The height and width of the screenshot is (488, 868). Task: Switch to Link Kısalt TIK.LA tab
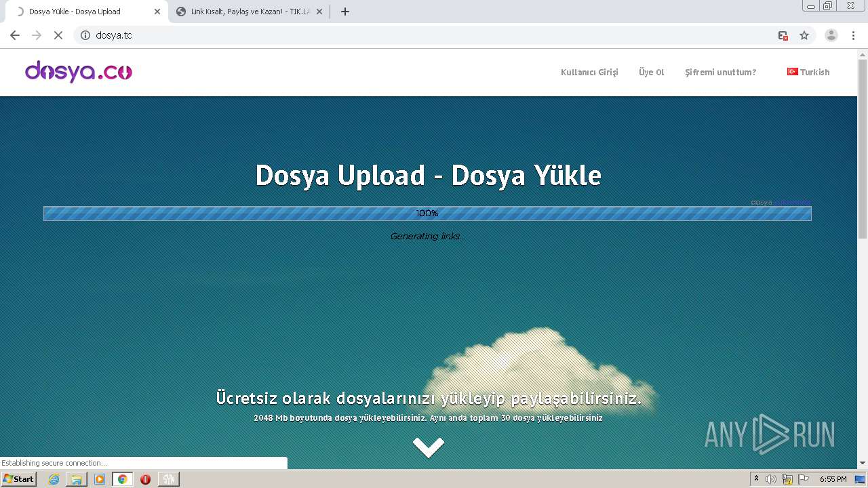point(249,12)
